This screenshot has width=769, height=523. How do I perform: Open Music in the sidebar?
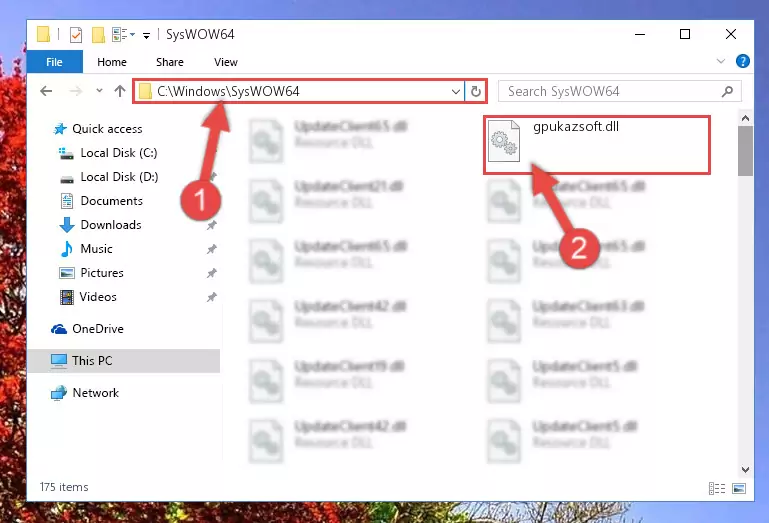click(x=96, y=249)
